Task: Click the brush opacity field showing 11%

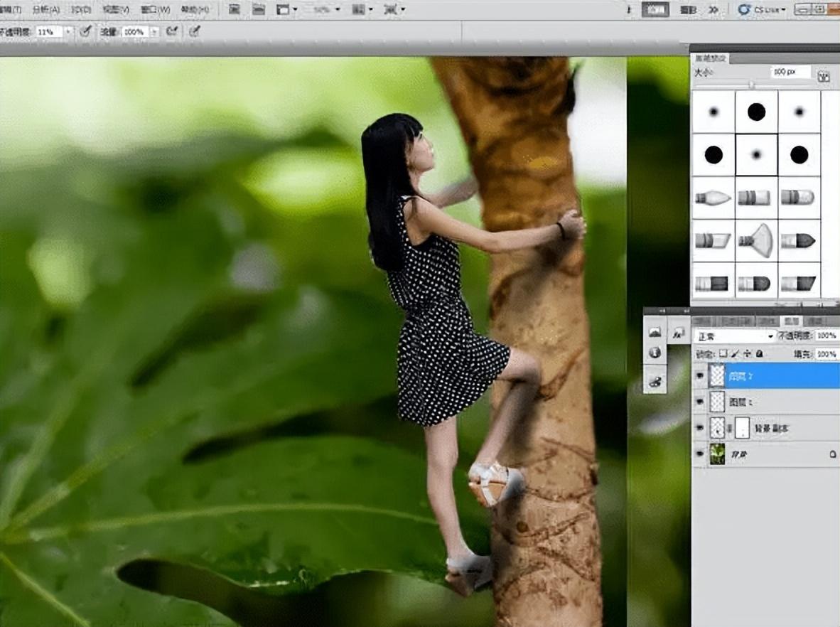Action: [x=49, y=32]
